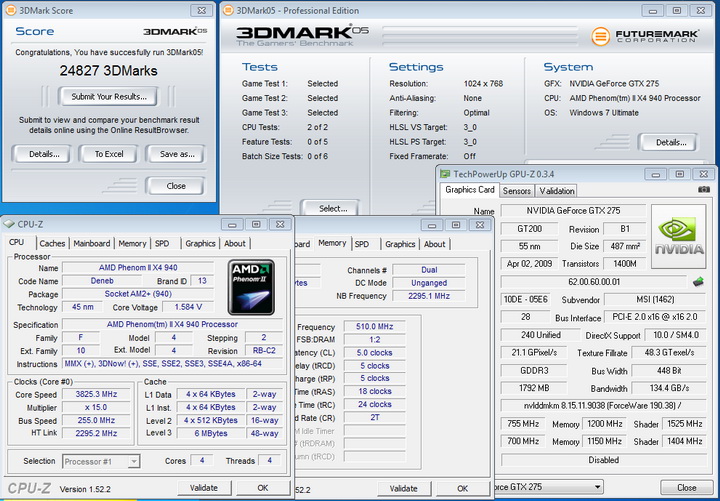Click Details button in 3DMark Score window
Image resolution: width=720 pixels, height=501 pixels.
[x=43, y=154]
